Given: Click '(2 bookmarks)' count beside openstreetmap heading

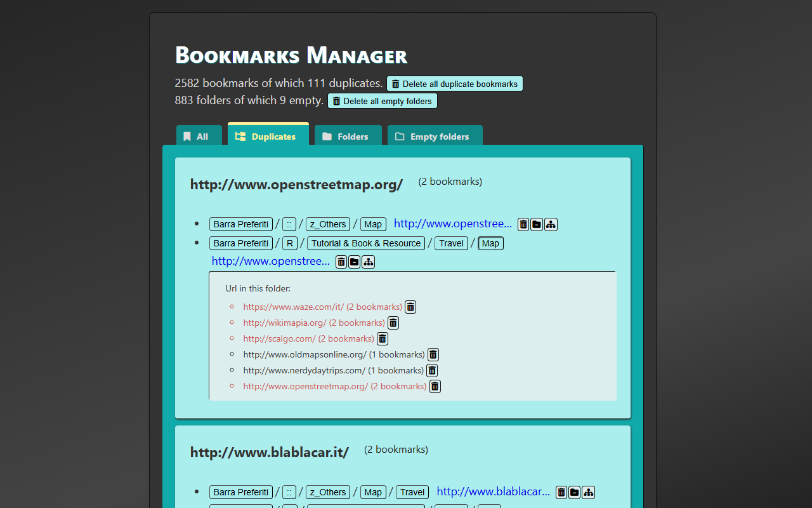Looking at the screenshot, I should tap(450, 182).
